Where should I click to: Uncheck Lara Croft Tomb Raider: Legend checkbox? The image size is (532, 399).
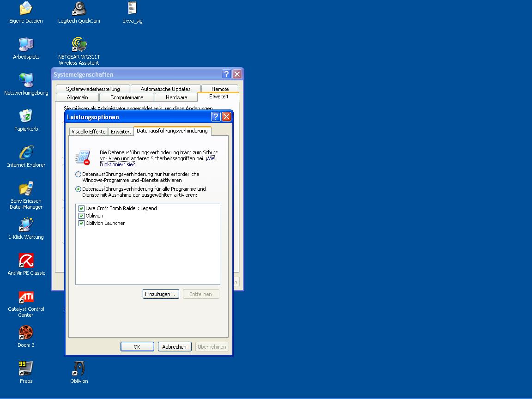coord(81,208)
